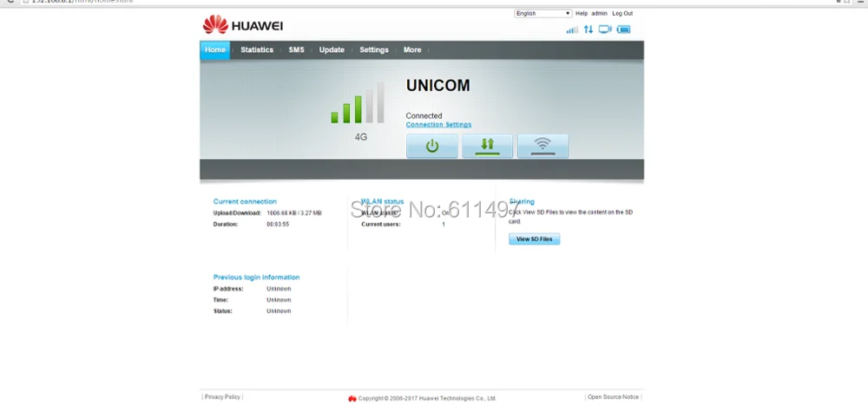Toggle the Wi-Fi WLAN button
The width and height of the screenshot is (868, 418).
pos(542,146)
